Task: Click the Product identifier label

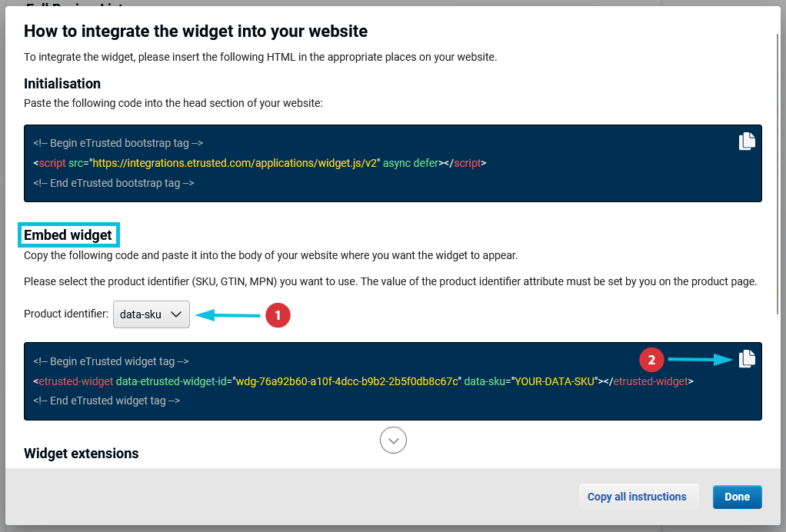Action: coord(66,314)
